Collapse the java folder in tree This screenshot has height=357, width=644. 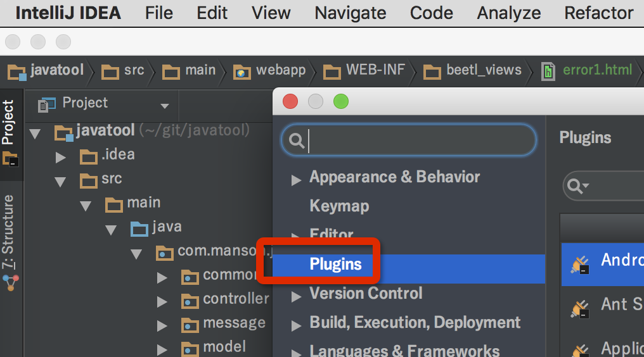coord(111,230)
